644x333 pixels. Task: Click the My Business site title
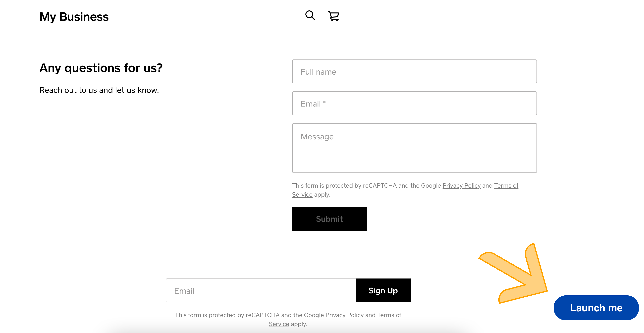click(x=74, y=17)
